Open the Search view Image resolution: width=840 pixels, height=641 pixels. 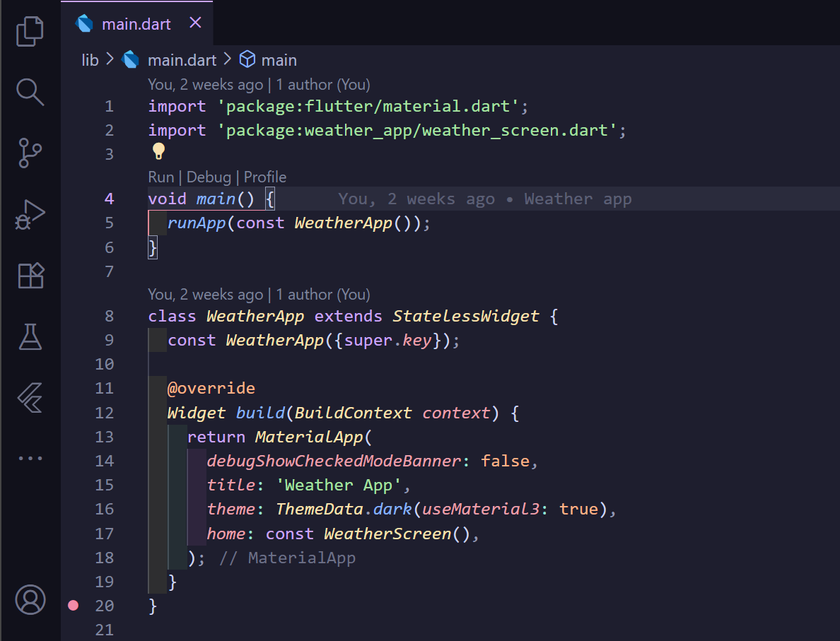tap(30, 92)
